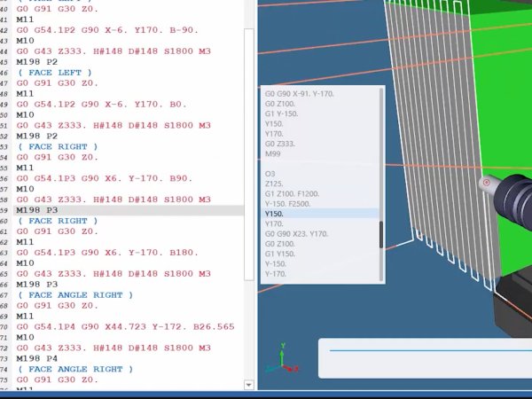532x399 pixels.
Task: Select the O3 program entry in popup
Action: click(270, 173)
